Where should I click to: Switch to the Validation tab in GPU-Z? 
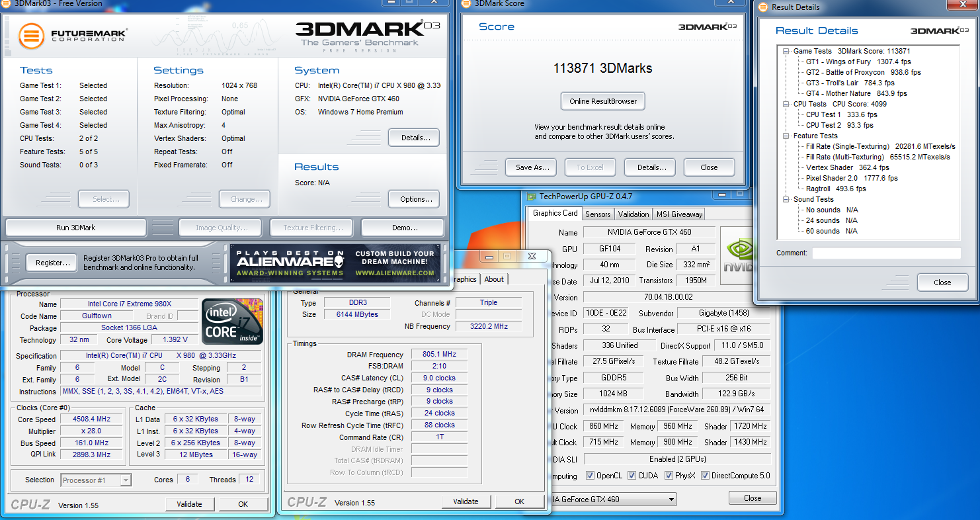[633, 214]
